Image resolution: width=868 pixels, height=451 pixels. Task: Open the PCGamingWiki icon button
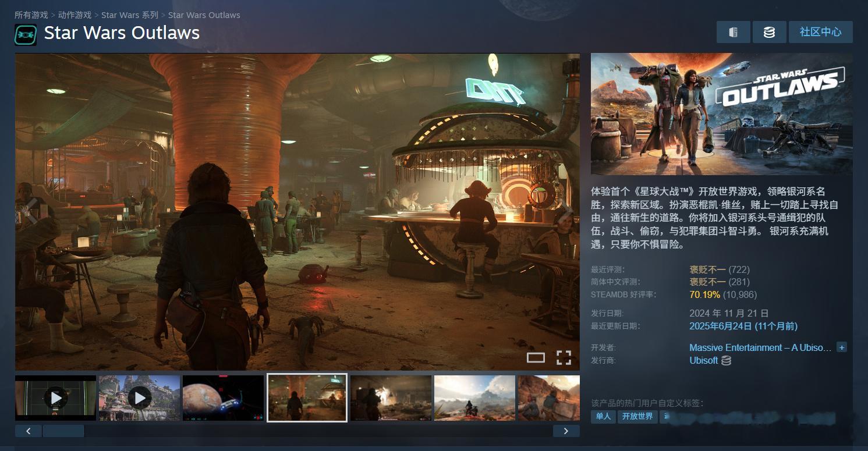(734, 32)
